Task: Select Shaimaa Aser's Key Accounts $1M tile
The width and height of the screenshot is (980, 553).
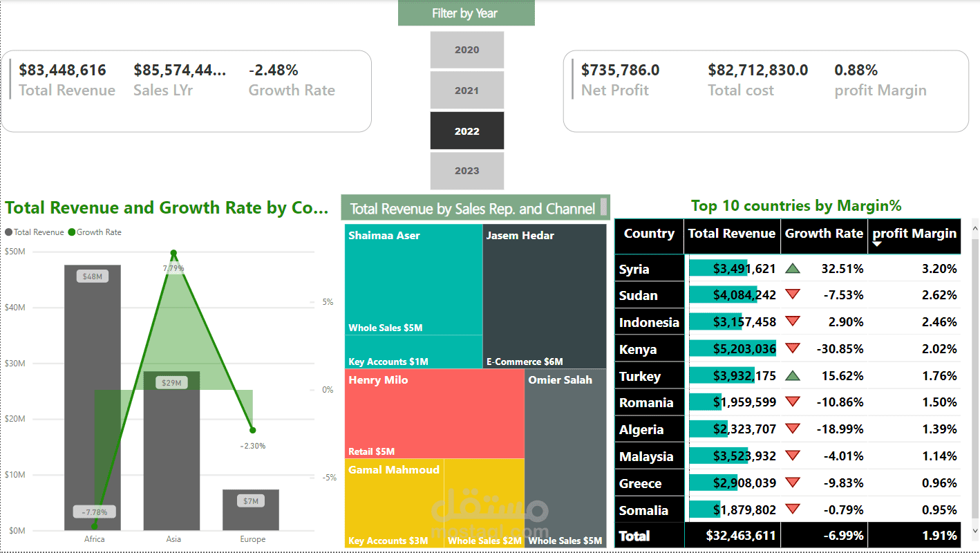Action: [x=413, y=352]
